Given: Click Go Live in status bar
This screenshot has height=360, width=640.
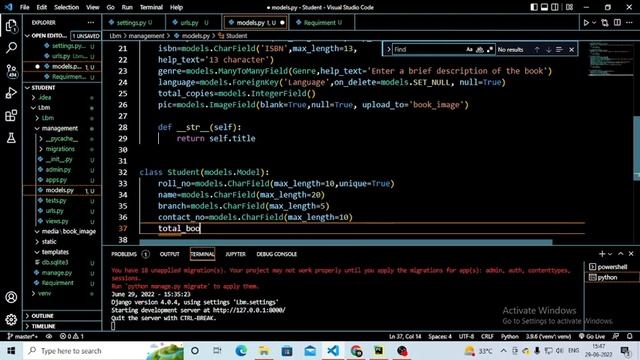Looking at the screenshot, I should click(592, 336).
